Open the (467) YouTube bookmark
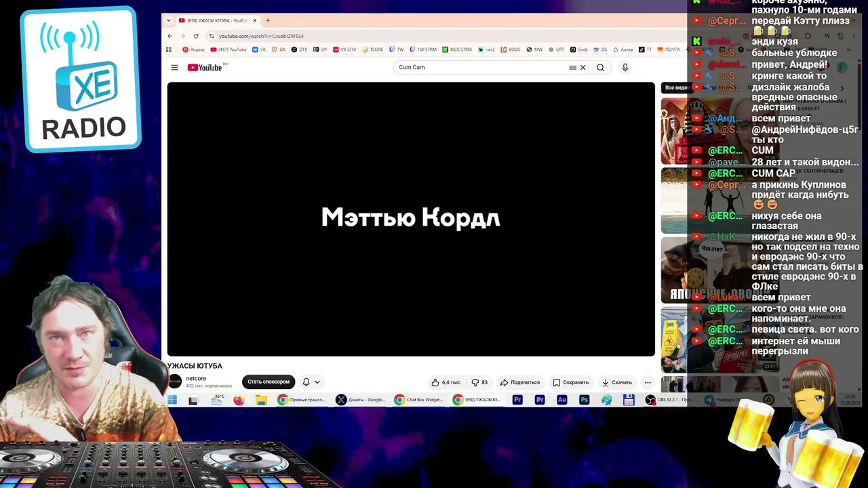 229,49
